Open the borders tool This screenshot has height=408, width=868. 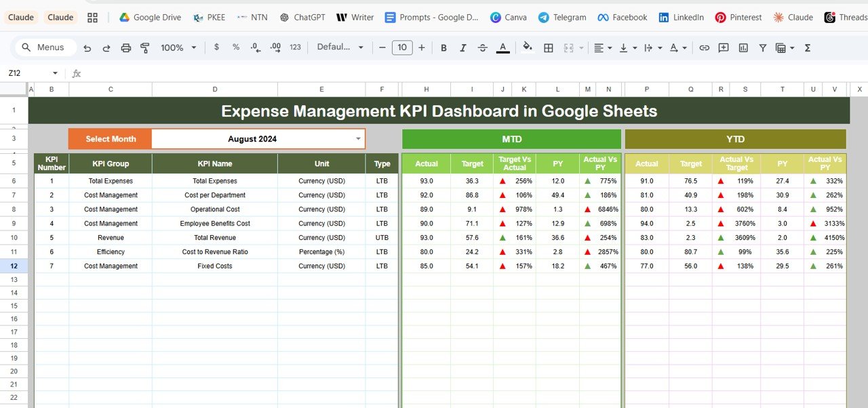(549, 47)
